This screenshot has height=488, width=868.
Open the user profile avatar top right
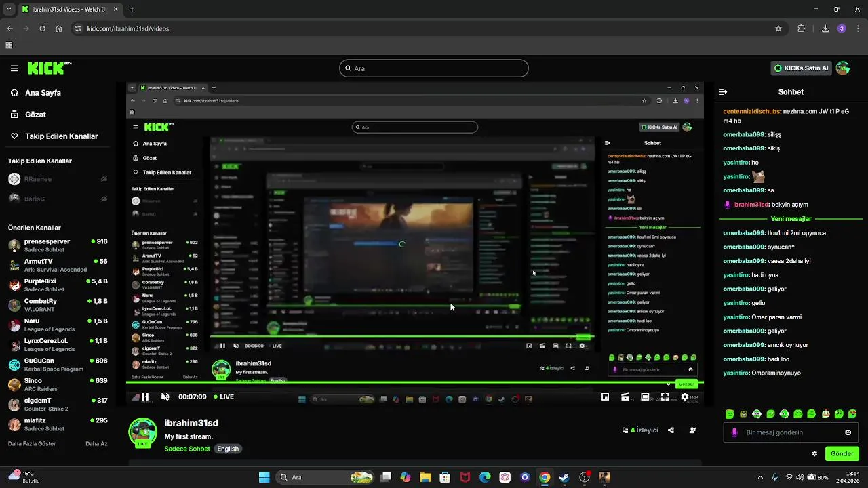tap(843, 68)
